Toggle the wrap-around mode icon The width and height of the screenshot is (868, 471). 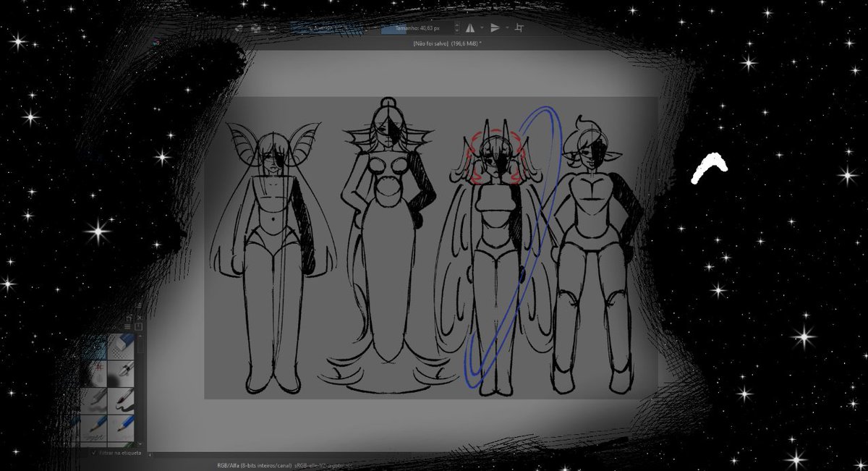coord(519,27)
